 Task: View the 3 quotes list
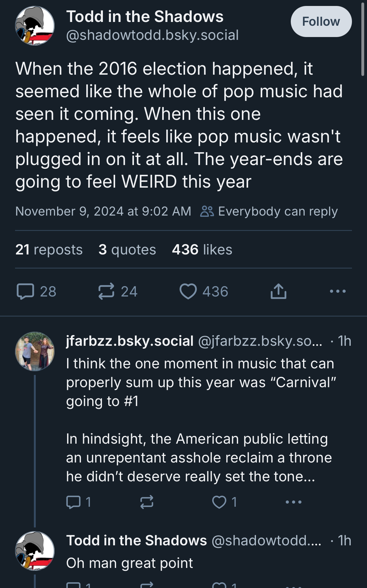coord(127,250)
